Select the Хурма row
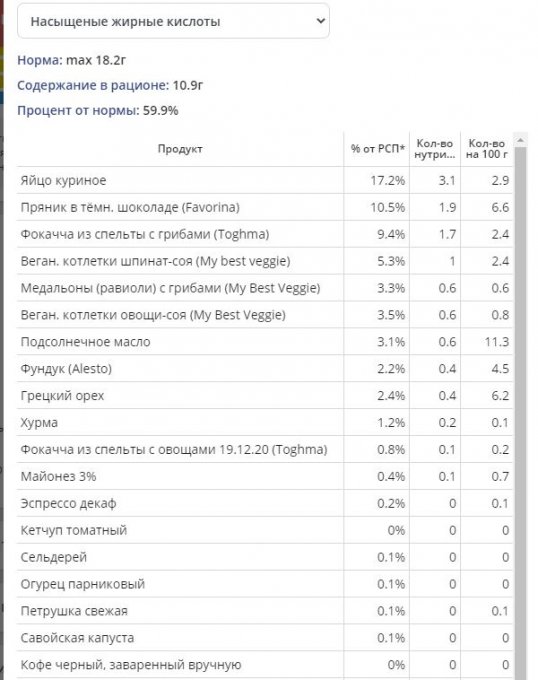 264,422
